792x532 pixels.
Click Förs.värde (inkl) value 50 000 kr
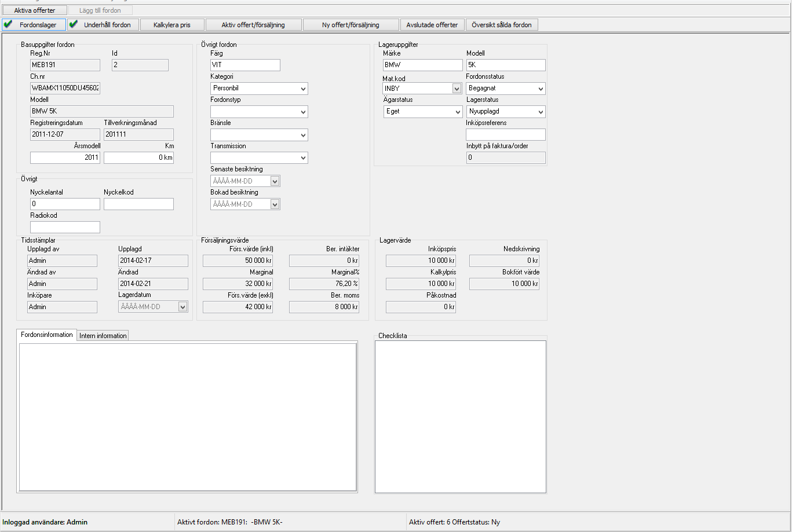[x=238, y=261]
